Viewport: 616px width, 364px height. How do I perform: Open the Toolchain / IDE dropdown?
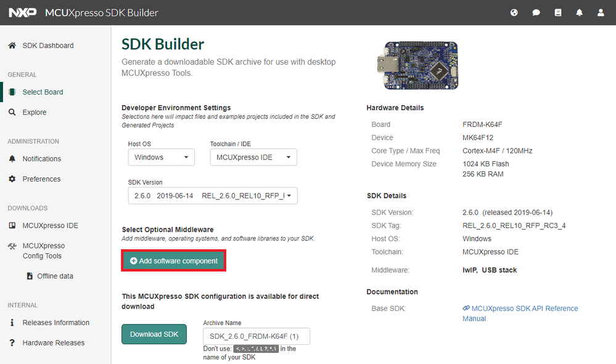[x=253, y=157]
